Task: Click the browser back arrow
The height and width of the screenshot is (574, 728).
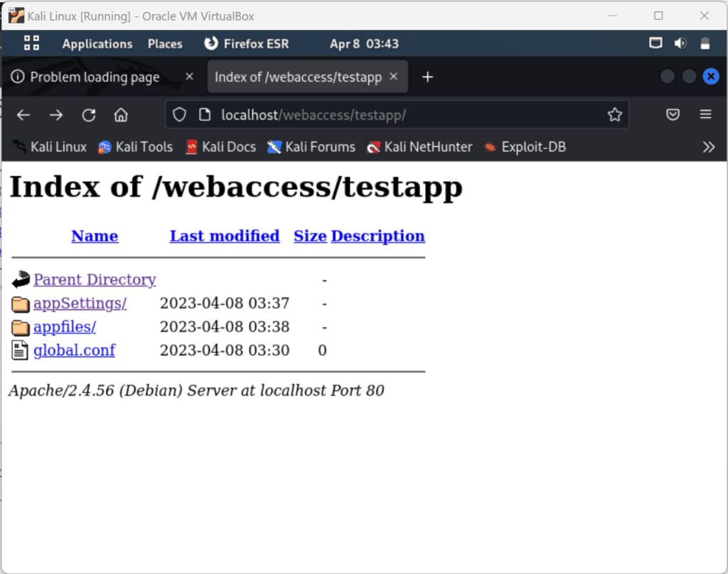Action: [x=23, y=115]
